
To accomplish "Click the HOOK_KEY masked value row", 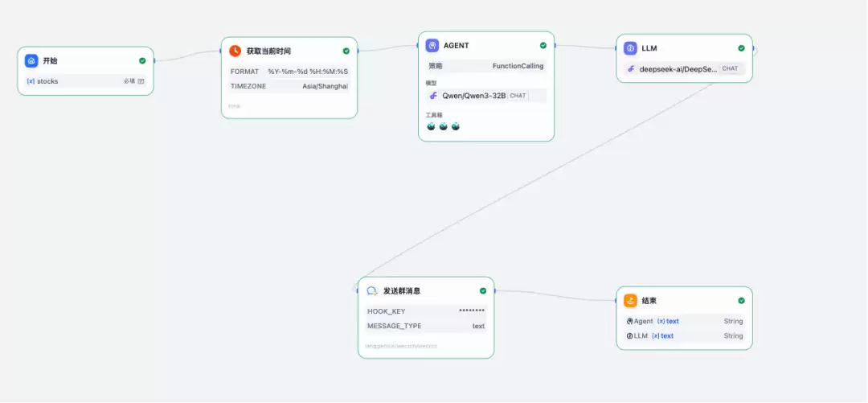I will pos(426,311).
